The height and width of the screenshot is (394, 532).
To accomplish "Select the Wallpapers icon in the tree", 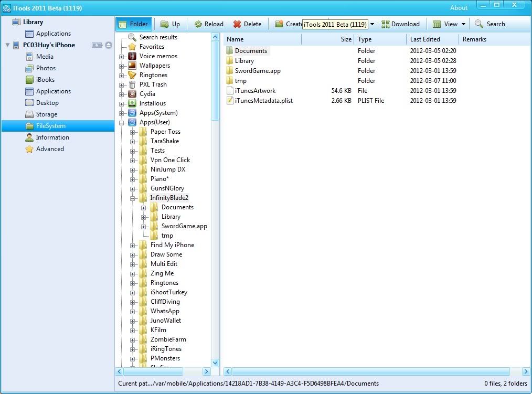I will (132, 66).
